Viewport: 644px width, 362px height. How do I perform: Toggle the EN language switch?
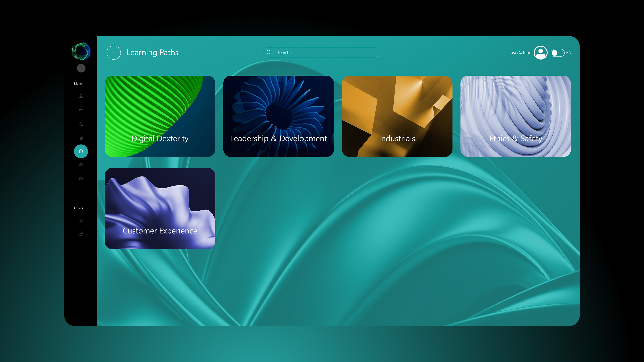557,53
